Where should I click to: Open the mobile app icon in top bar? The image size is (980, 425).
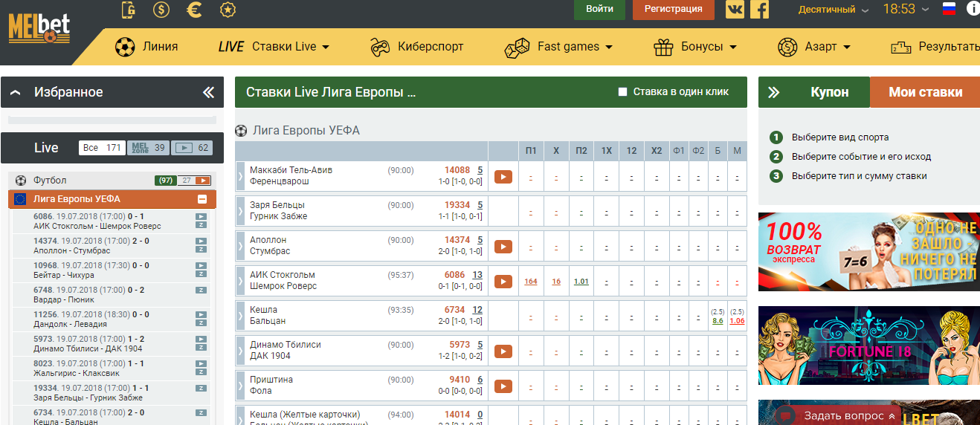[129, 10]
